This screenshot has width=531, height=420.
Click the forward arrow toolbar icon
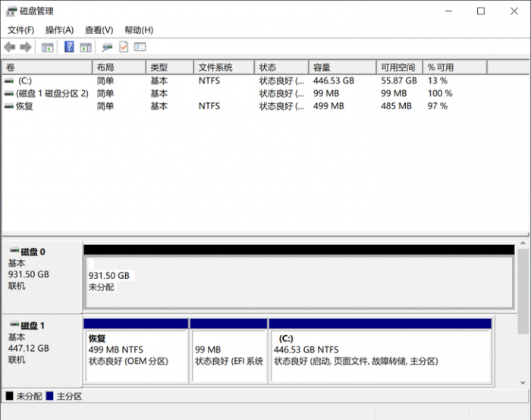(x=26, y=47)
